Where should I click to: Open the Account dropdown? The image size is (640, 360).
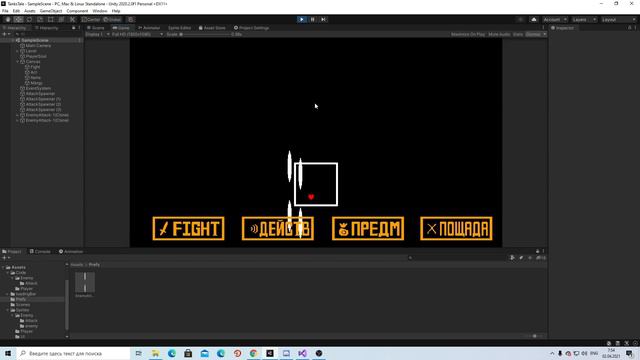pos(555,20)
